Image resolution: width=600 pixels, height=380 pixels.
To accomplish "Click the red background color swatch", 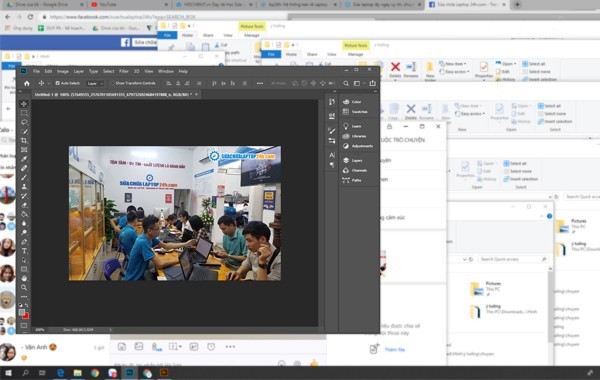I will (26, 316).
